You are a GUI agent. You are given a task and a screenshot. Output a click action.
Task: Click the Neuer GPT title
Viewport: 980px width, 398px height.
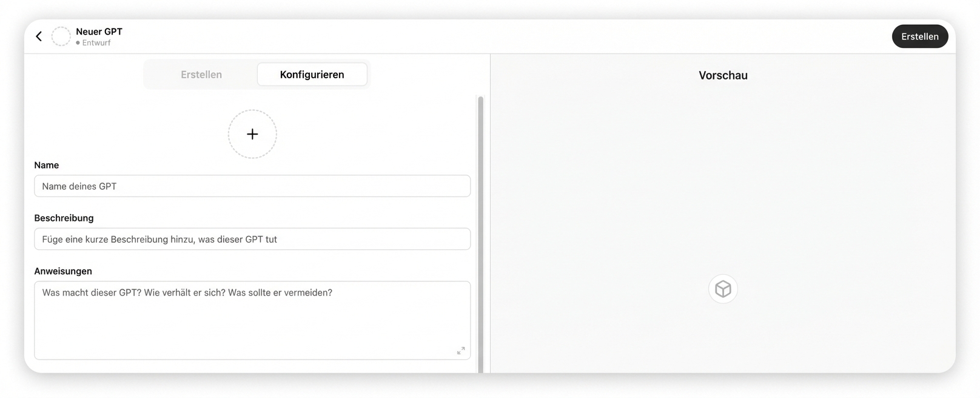[x=99, y=32]
